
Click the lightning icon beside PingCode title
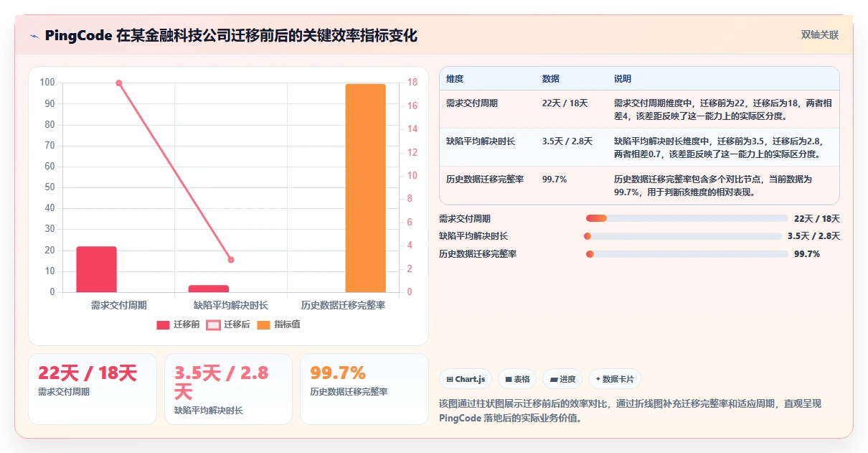pos(34,36)
